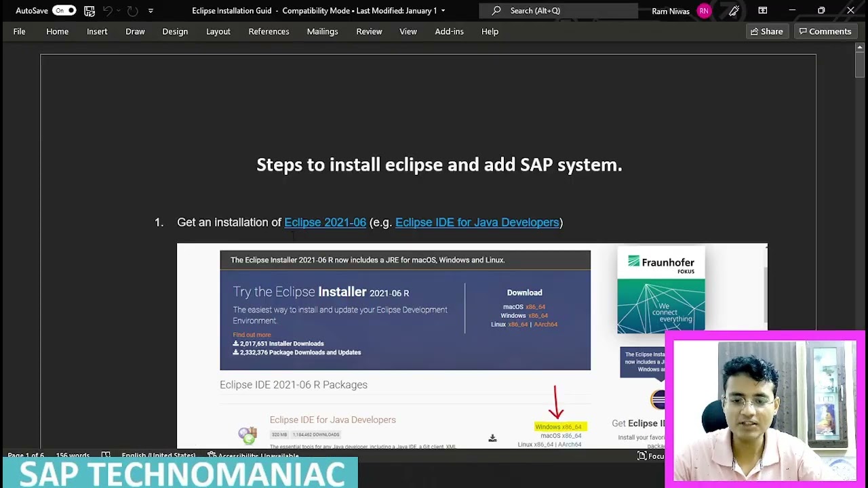Image resolution: width=868 pixels, height=488 pixels.
Task: Click the embedded Eclipse download page screenshot
Action: [x=472, y=346]
